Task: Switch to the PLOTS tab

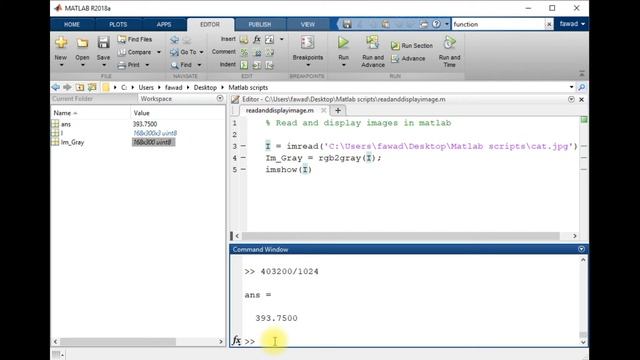Action: (x=118, y=24)
